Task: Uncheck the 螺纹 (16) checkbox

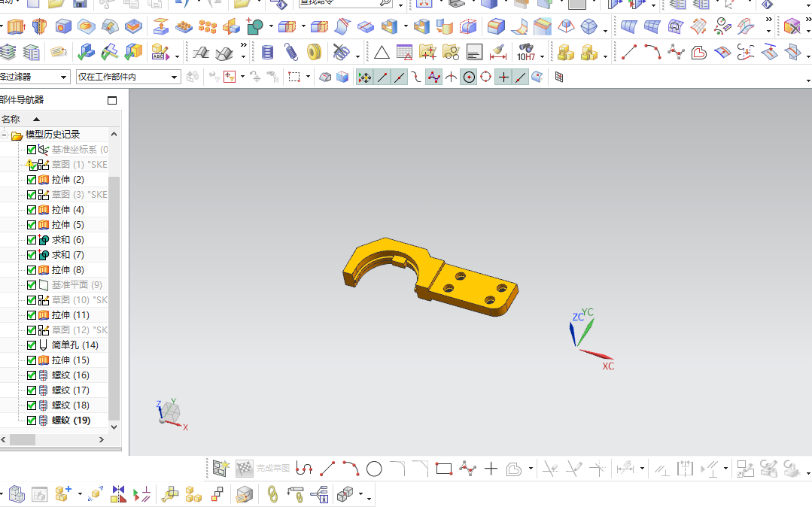Action: 32,375
